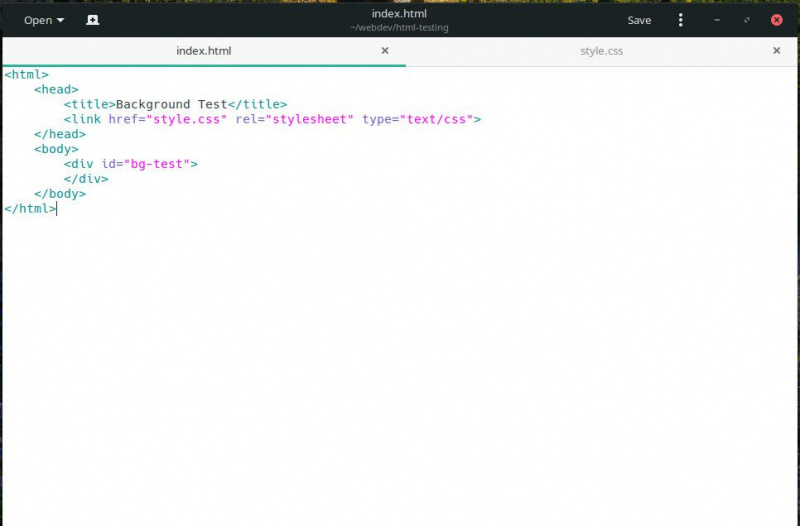
Task: Click the ~/webdev/html-testing path subtitle
Action: (x=399, y=28)
